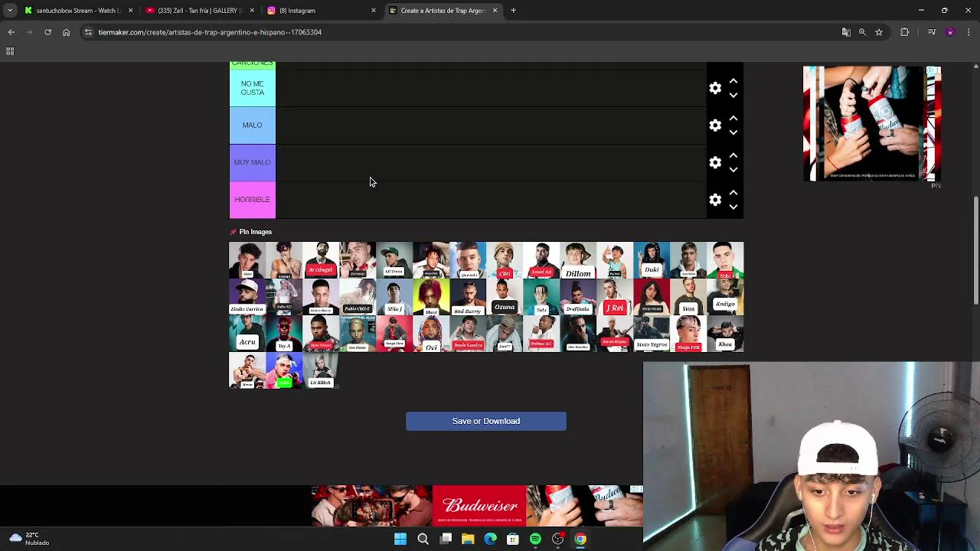Open settings gear for MALO tier
The height and width of the screenshot is (551, 980).
[x=715, y=126]
